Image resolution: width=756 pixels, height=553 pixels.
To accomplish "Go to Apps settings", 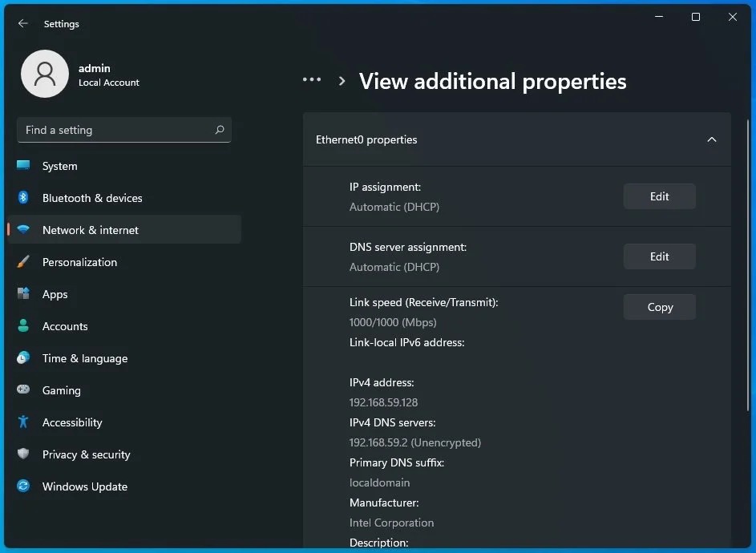I will pyautogui.click(x=124, y=293).
